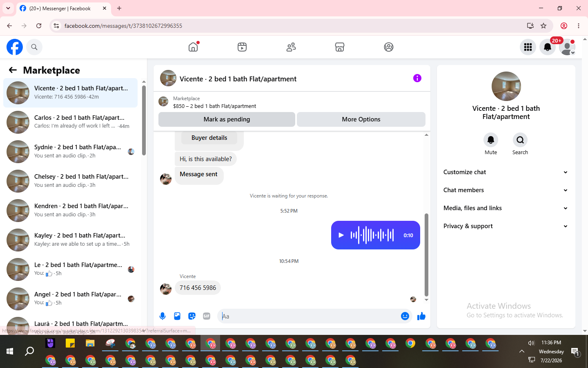This screenshot has width=588, height=368.
Task: Open Chrome tab search dropdown
Action: (x=8, y=8)
